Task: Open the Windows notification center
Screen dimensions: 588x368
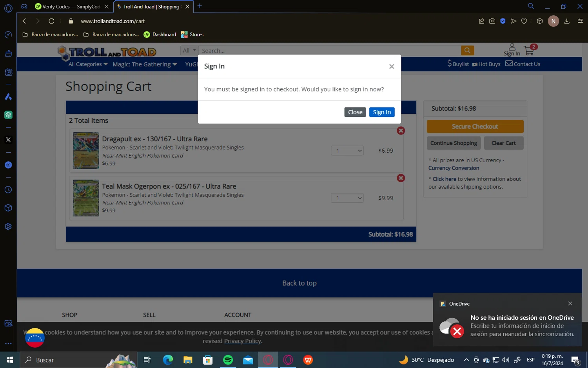Action: coord(575,360)
